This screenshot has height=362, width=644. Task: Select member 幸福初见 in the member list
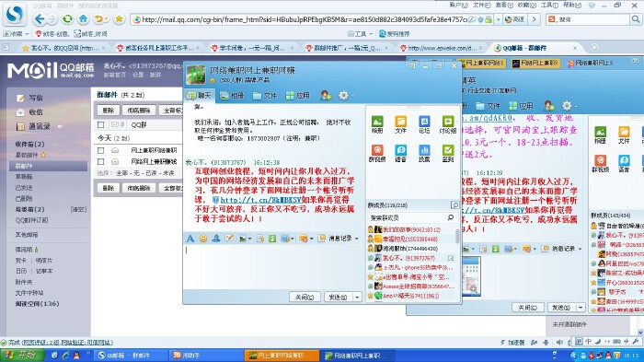coord(410,239)
